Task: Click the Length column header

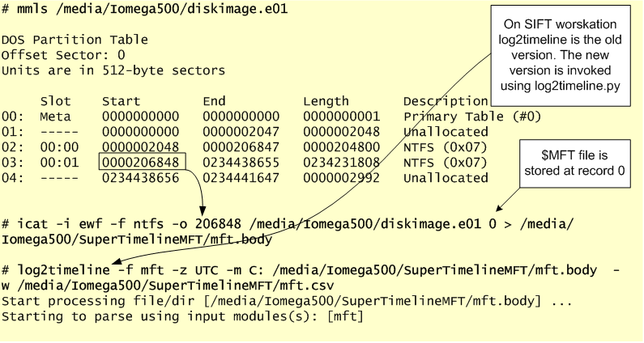Action: click(x=326, y=101)
